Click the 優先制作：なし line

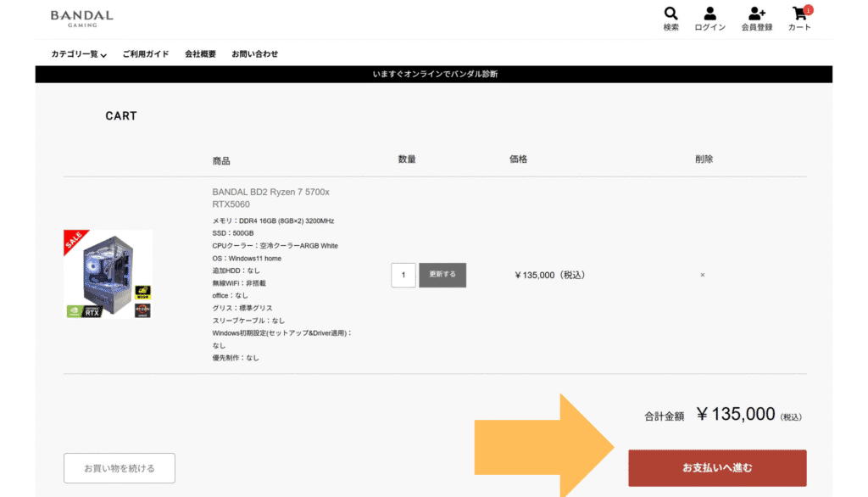pos(236,358)
